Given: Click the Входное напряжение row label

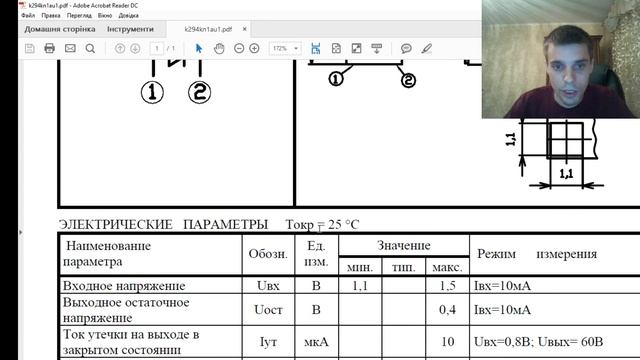Looking at the screenshot, I should click(124, 286).
